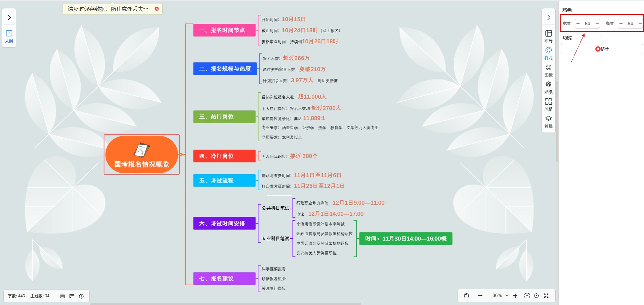
Task: Select the 三、热门岗位 topic node
Action: point(224,117)
